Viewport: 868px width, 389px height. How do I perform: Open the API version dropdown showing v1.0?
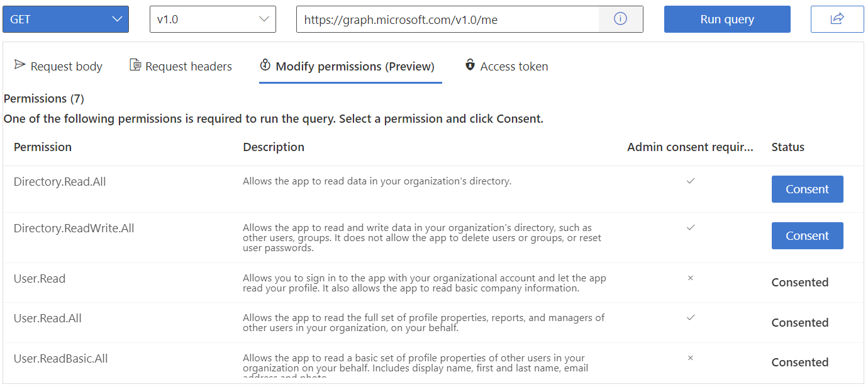[212, 19]
